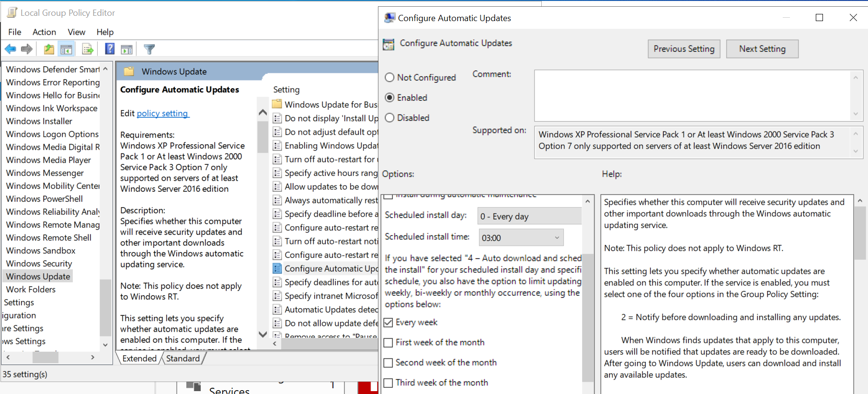
Task: Click the icon beside Turn off auto-restart for
Action: click(x=277, y=159)
